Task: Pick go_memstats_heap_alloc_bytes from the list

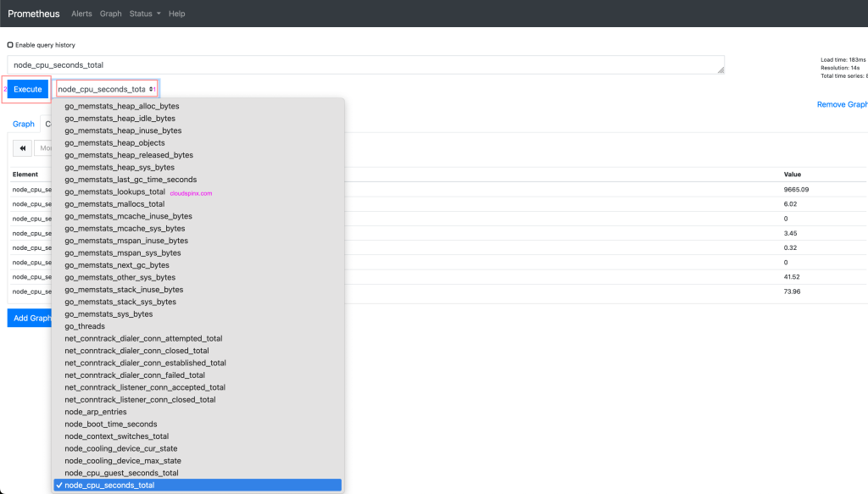Action: [122, 106]
